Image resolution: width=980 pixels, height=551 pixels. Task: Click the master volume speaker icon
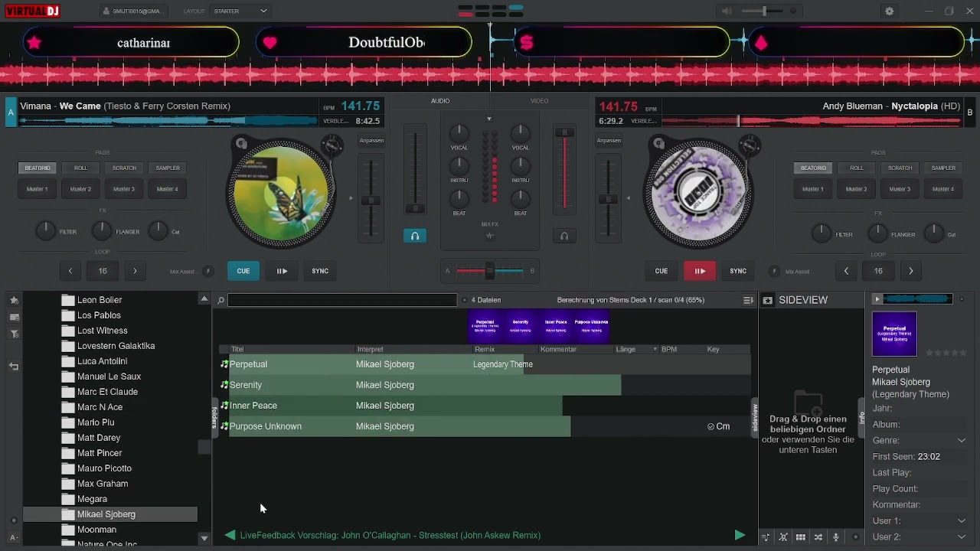pyautogui.click(x=727, y=11)
